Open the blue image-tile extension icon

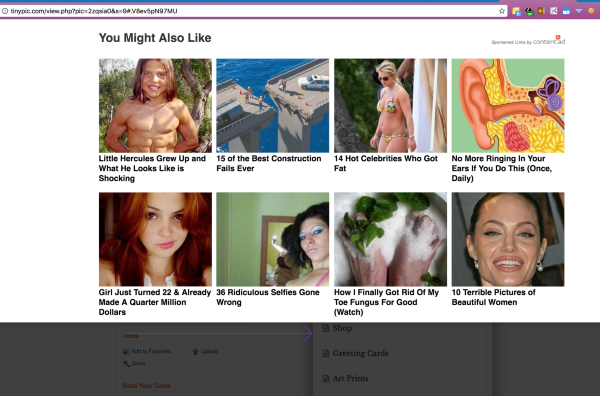pos(566,11)
